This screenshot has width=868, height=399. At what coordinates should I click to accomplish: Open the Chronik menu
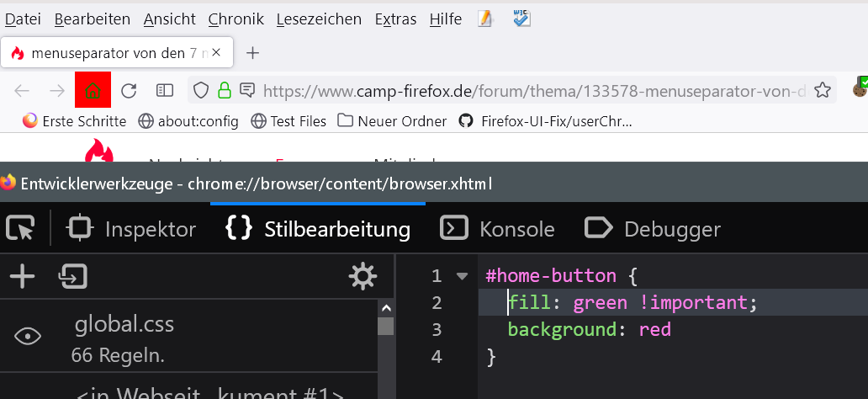236,19
